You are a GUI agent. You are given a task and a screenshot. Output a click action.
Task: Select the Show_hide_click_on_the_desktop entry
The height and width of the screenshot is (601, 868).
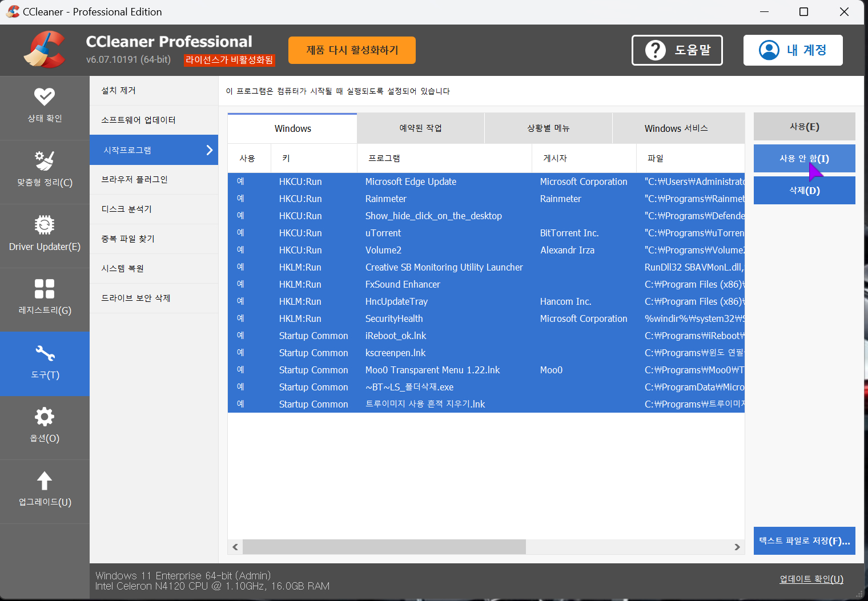point(486,216)
